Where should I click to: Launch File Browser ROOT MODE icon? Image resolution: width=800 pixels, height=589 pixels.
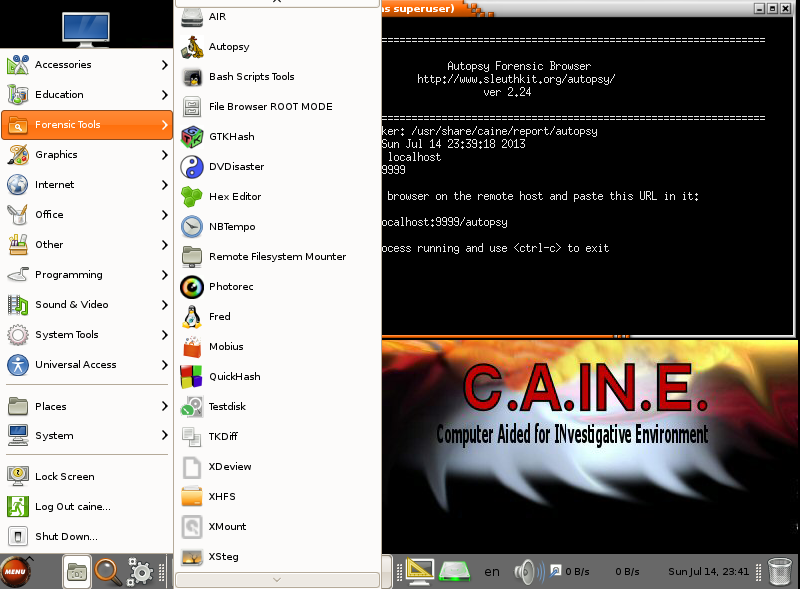pos(192,107)
